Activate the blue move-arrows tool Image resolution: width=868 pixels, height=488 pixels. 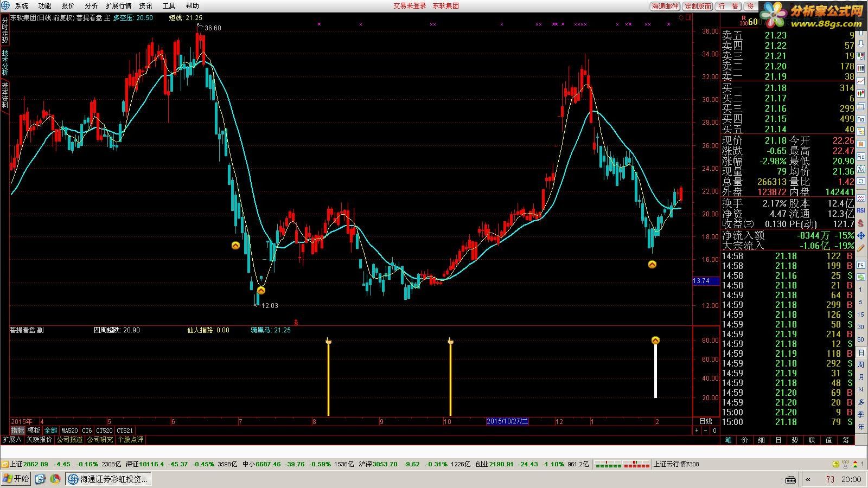pyautogui.click(x=861, y=235)
